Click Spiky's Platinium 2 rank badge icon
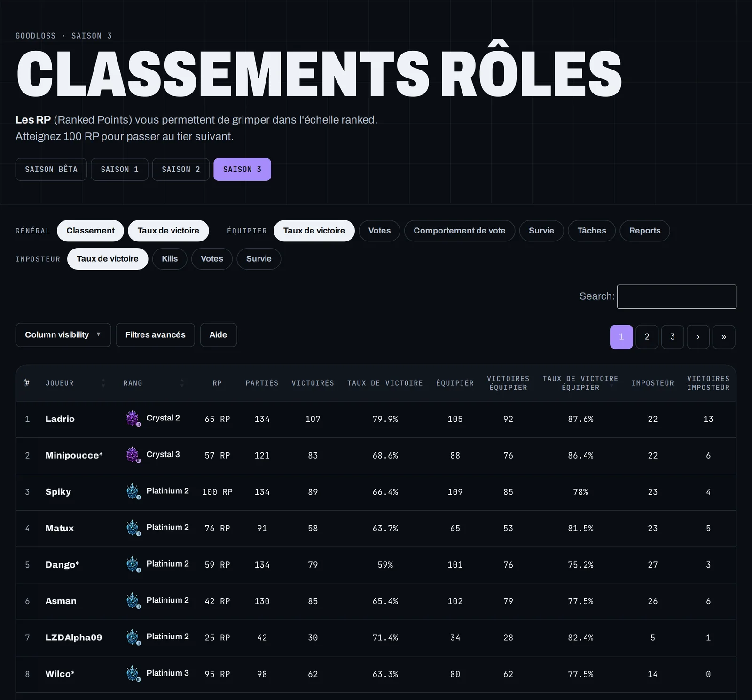The width and height of the screenshot is (752, 700). [x=133, y=491]
